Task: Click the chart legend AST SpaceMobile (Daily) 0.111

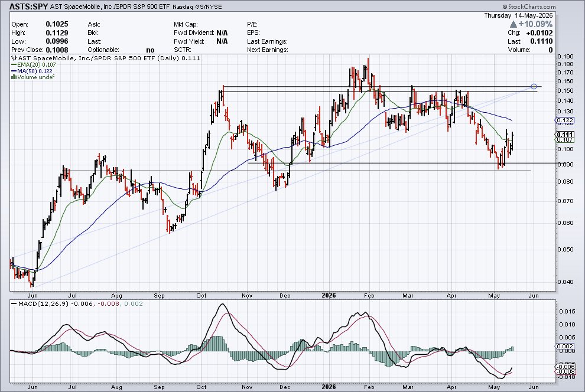Action: click(x=109, y=58)
